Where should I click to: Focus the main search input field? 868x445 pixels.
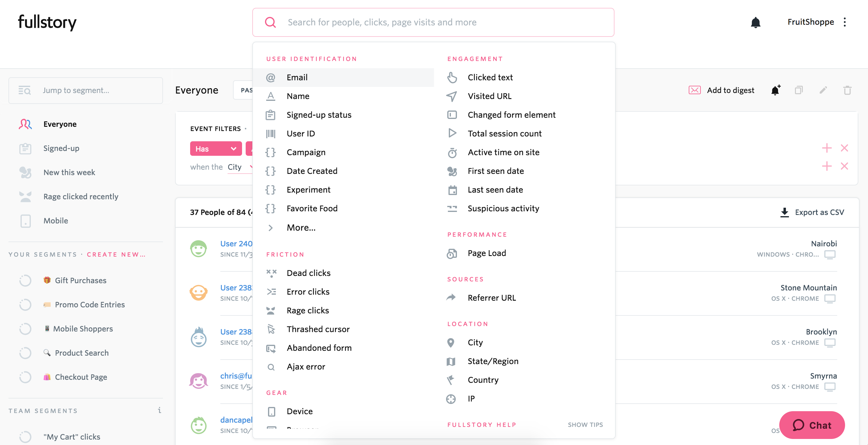(x=433, y=22)
